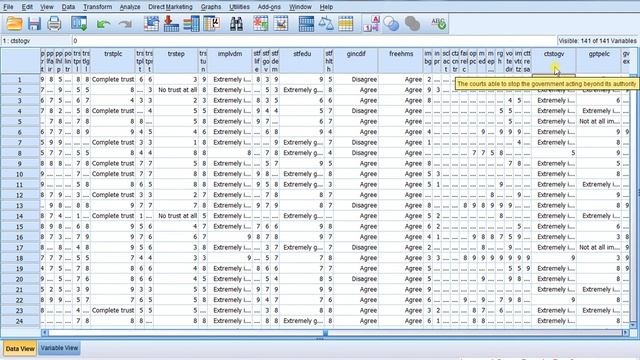Open the Analyze menu
Image resolution: width=640 pixels, height=360 pixels.
click(x=130, y=7)
